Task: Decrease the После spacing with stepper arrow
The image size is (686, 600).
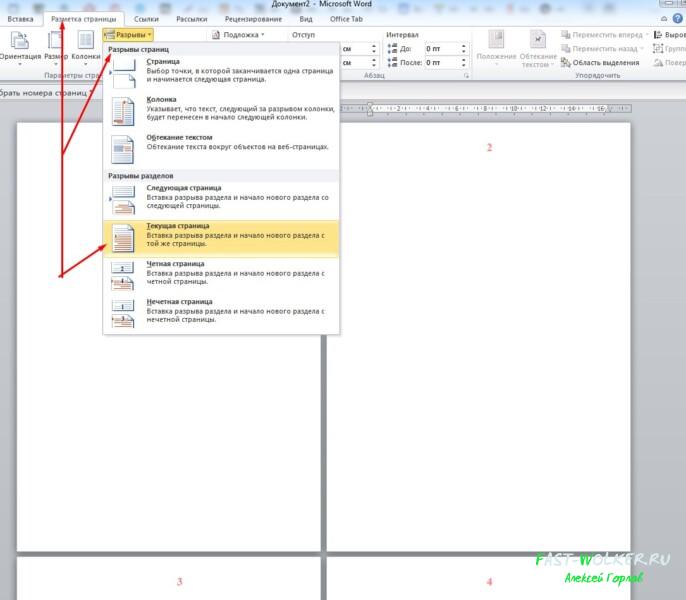Action: (463, 66)
